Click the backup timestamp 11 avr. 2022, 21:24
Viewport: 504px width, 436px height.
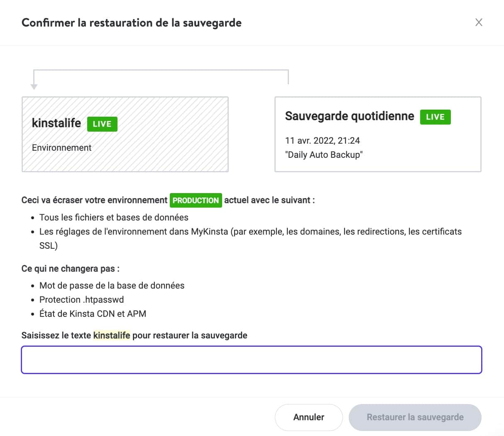(x=322, y=140)
